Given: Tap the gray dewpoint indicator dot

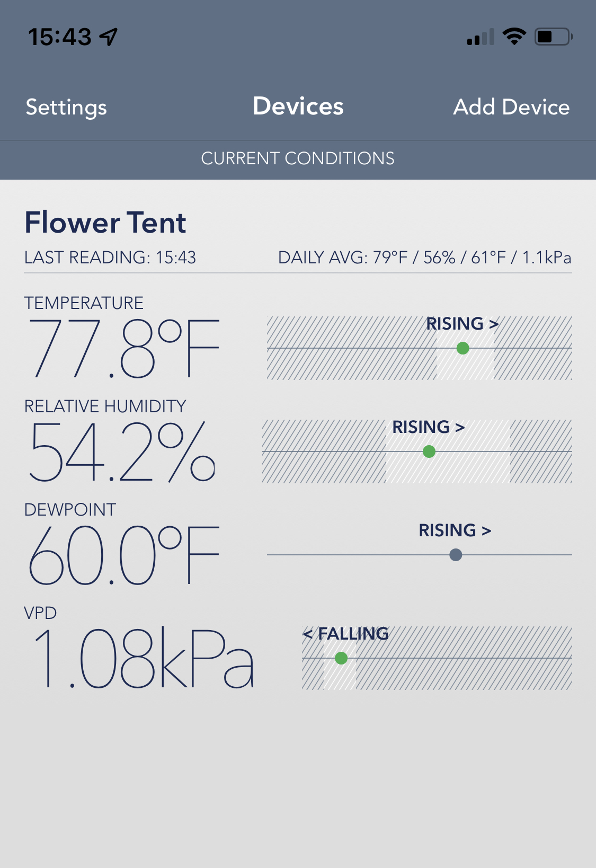Looking at the screenshot, I should [x=456, y=555].
